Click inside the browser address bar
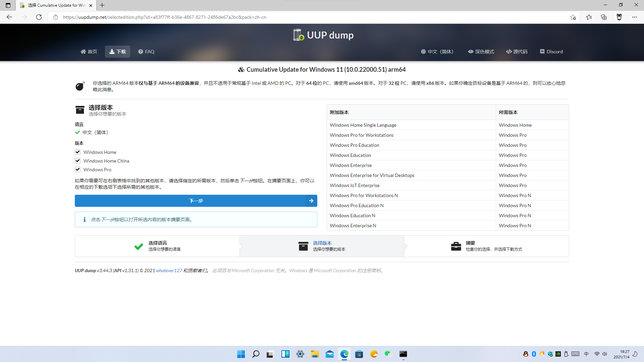Image resolution: width=644 pixels, height=362 pixels. click(235, 17)
